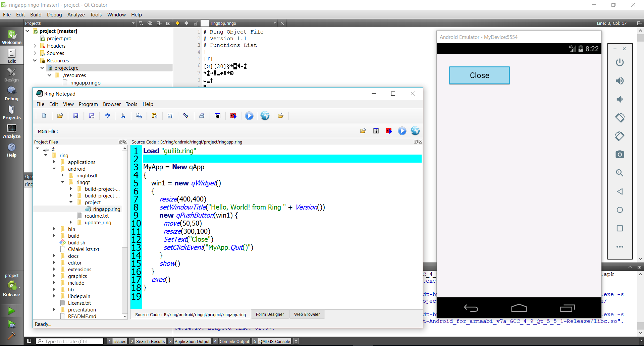This screenshot has width=644, height=346.
Task: Collapse the project [master] tree node
Action: pos(28,31)
